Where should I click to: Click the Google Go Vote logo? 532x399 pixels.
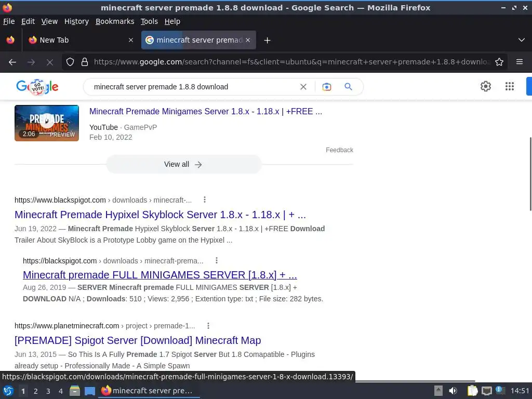(37, 87)
